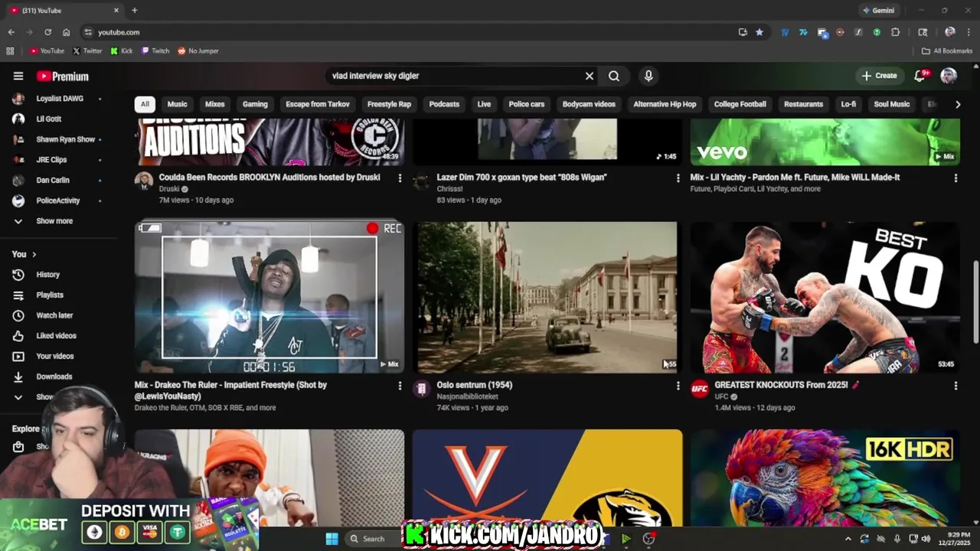Select the Soul Music chip
This screenshot has width=980, height=551.
(892, 104)
